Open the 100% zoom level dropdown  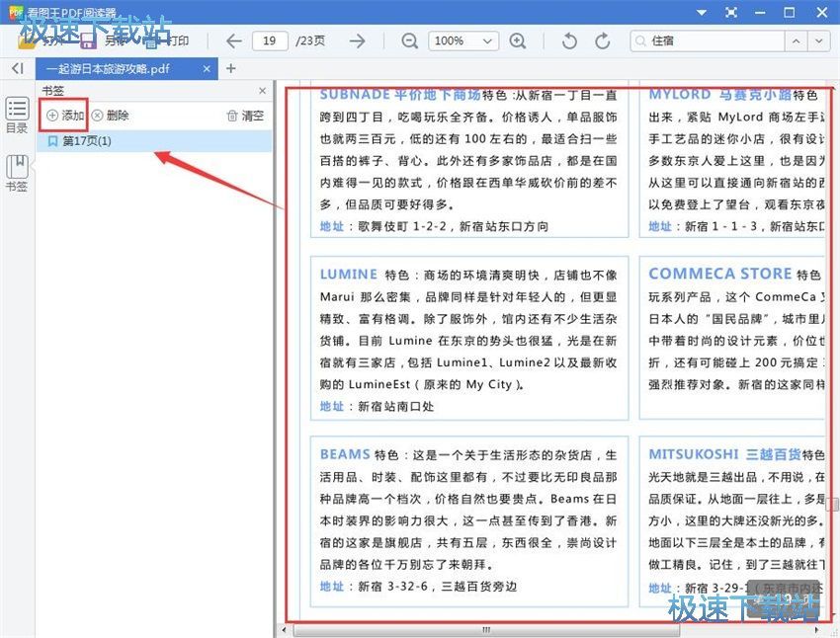(x=463, y=40)
